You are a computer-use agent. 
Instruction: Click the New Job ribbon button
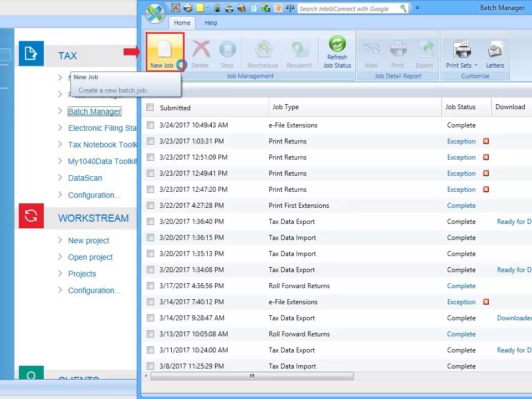point(165,52)
